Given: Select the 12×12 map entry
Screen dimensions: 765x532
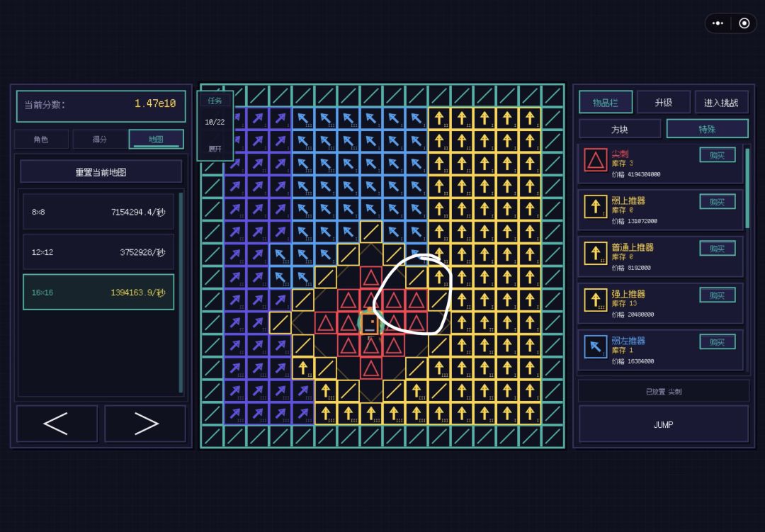Looking at the screenshot, I should coord(98,252).
